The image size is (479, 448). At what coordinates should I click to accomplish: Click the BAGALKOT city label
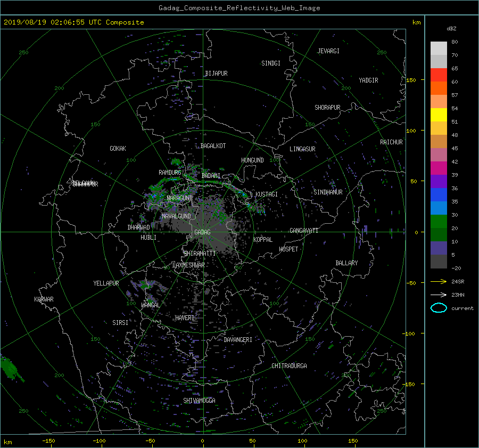click(213, 146)
